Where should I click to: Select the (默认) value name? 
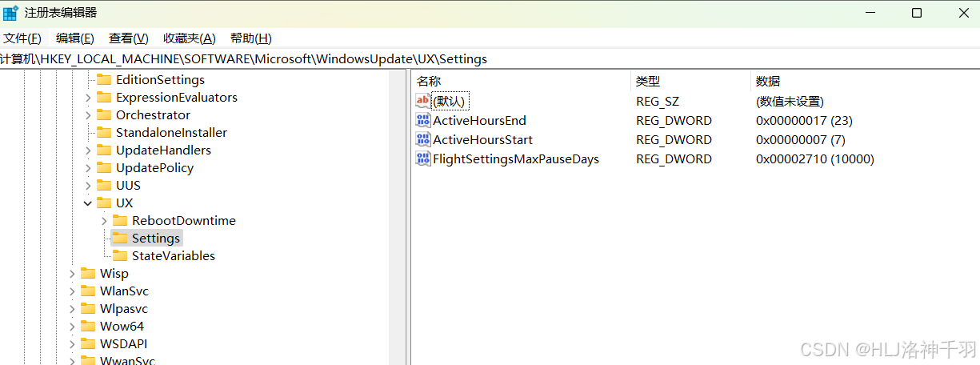(449, 101)
